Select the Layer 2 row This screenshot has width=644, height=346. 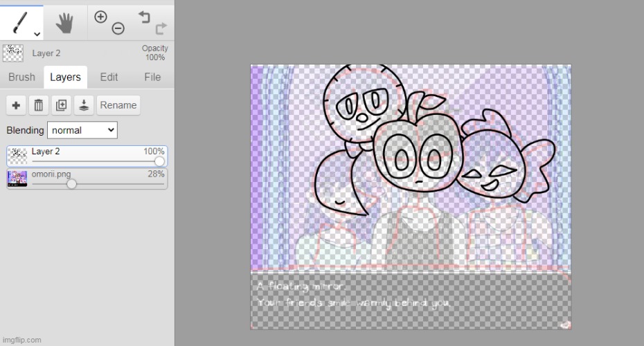tap(87, 156)
